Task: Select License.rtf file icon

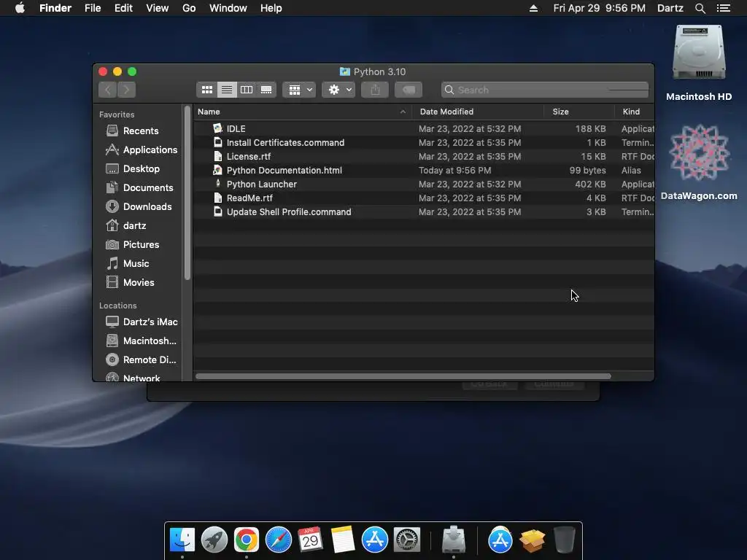Action: [217, 156]
